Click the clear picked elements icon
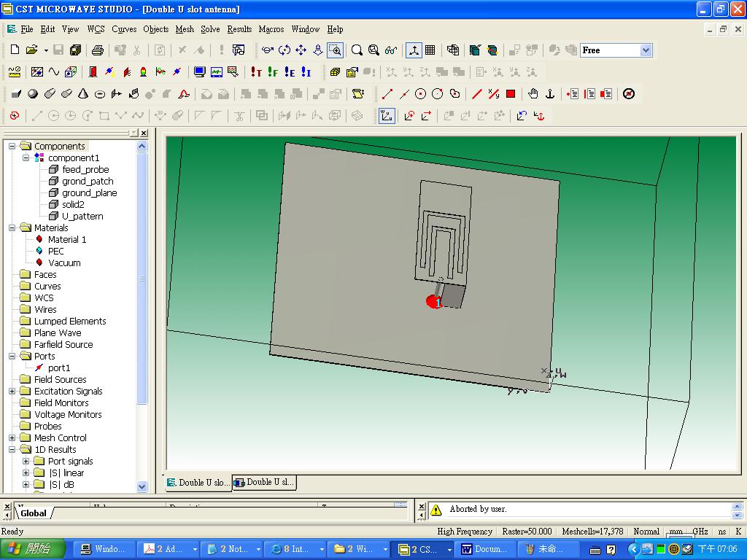This screenshot has height=560, width=747. tap(629, 94)
